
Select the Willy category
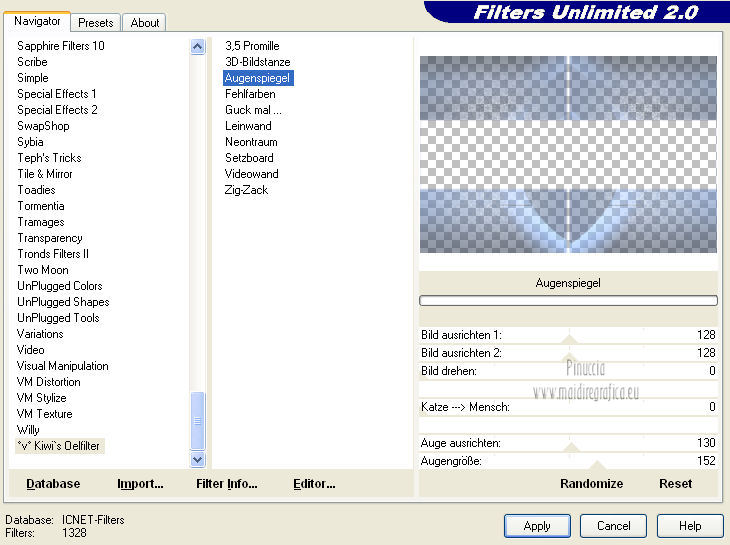(x=28, y=430)
